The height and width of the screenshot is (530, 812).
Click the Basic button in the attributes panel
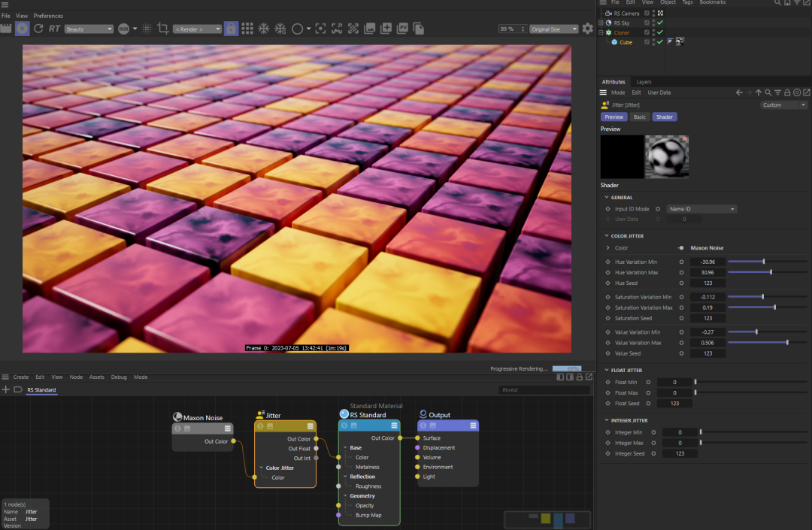click(x=639, y=117)
